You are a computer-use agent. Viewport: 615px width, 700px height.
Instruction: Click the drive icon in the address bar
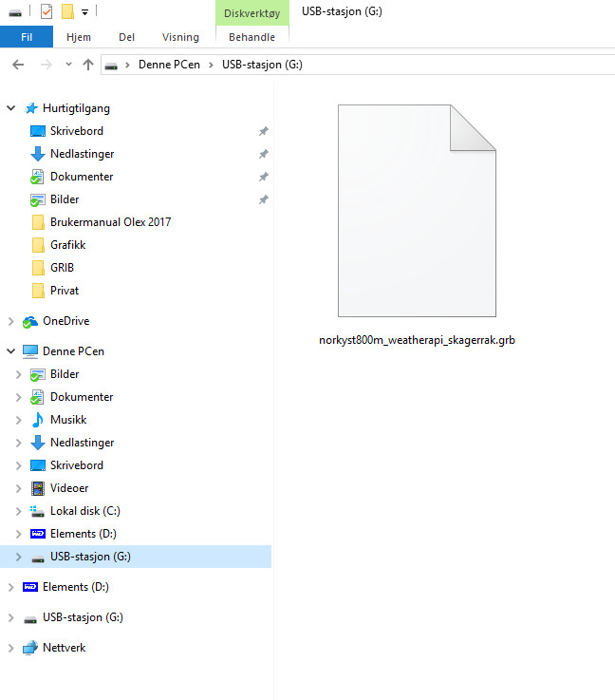(111, 66)
